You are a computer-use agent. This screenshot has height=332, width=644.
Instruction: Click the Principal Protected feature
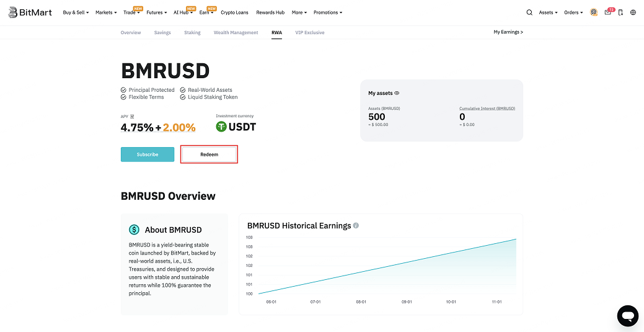click(148, 90)
